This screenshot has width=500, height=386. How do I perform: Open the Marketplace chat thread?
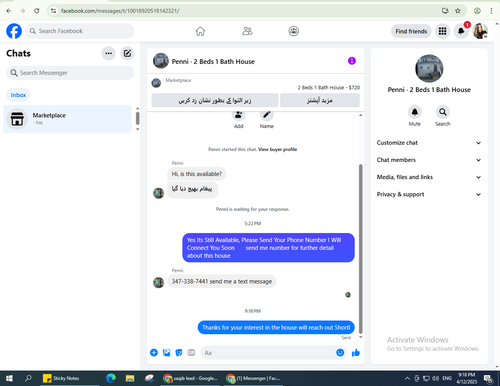tap(67, 119)
